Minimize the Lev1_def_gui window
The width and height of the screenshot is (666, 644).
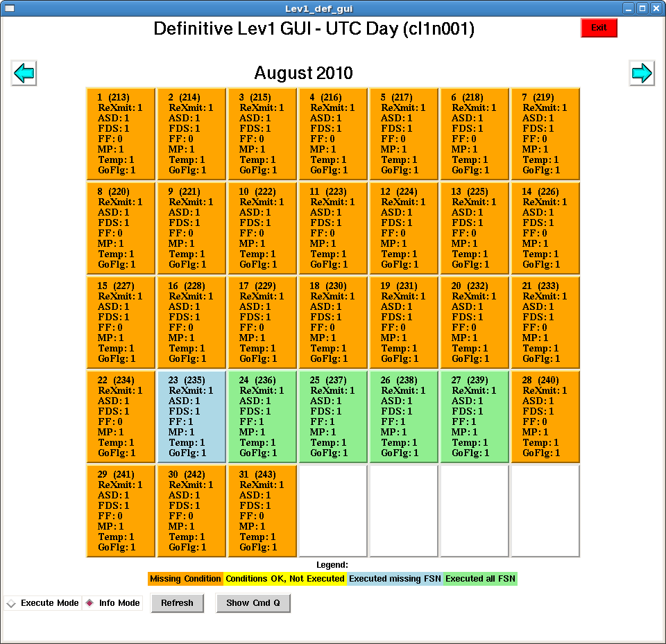coord(629,8)
